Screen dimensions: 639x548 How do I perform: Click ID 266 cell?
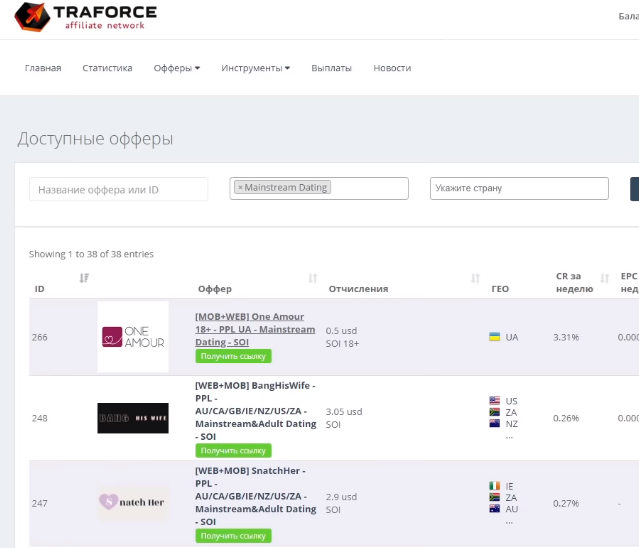[x=40, y=337]
